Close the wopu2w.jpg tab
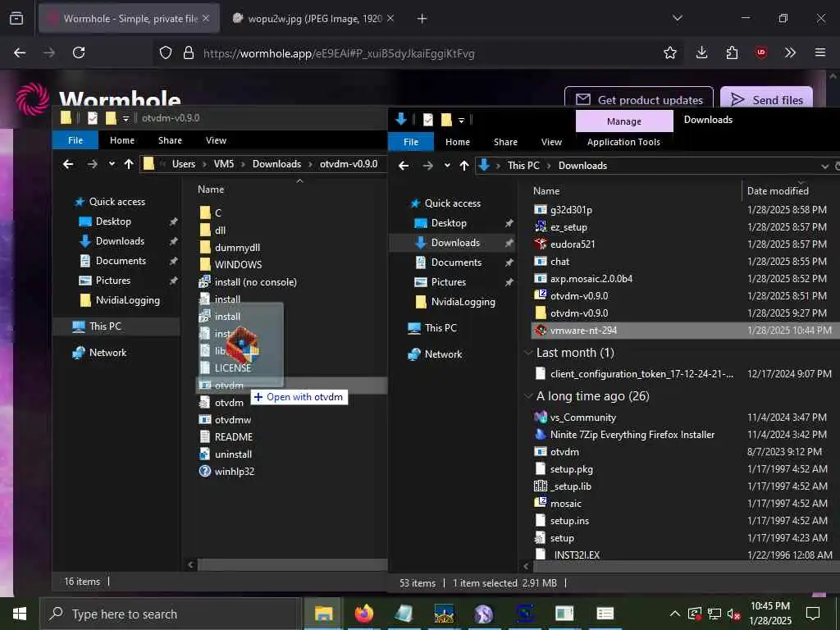The image size is (840, 630). [390, 19]
